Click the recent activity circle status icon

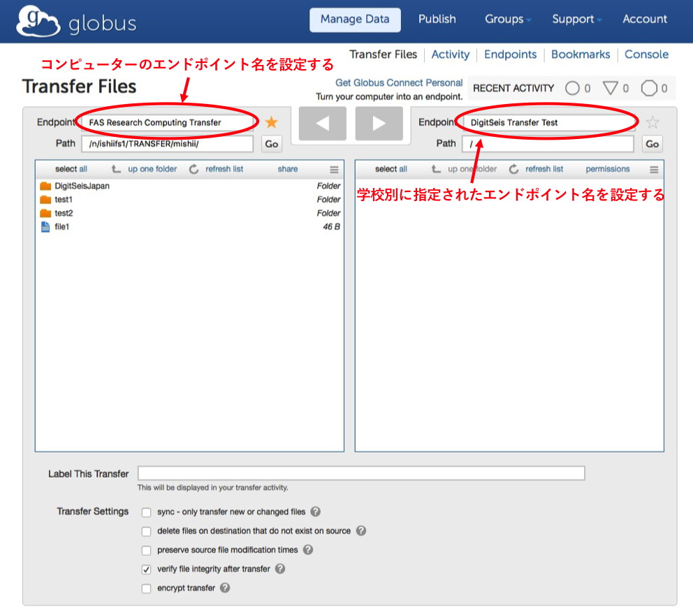[x=572, y=88]
